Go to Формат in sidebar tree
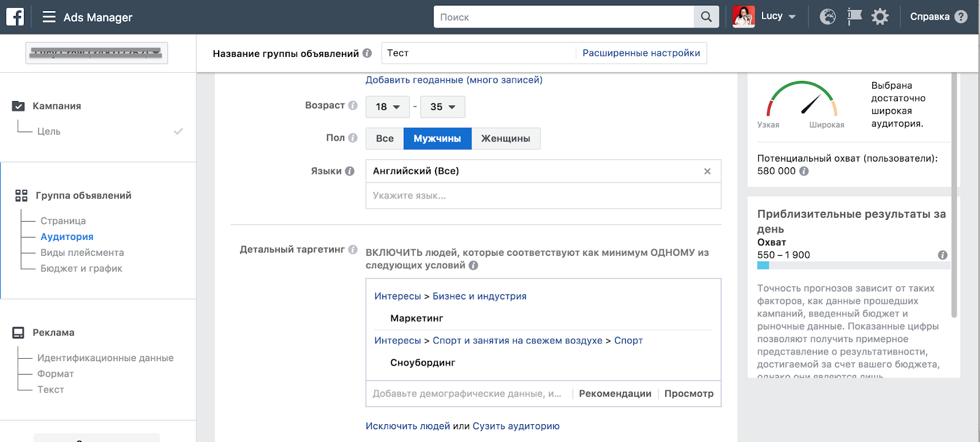Viewport: 980px width, 442px height. pos(55,373)
